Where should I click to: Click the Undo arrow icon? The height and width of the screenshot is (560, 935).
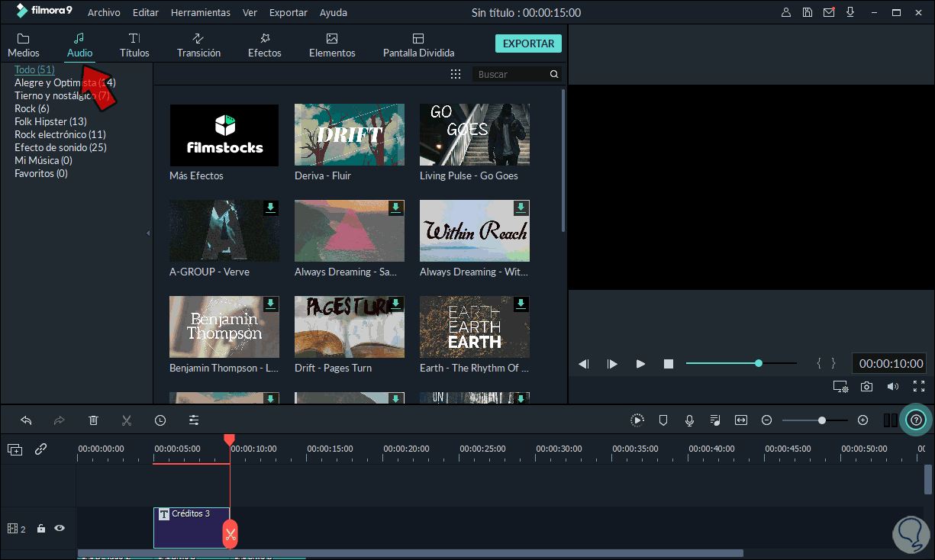tap(26, 420)
